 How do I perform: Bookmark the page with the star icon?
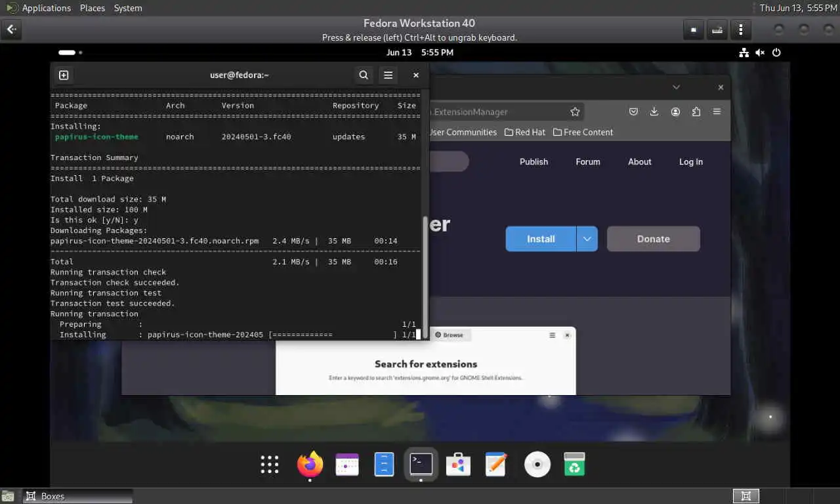coord(575,112)
